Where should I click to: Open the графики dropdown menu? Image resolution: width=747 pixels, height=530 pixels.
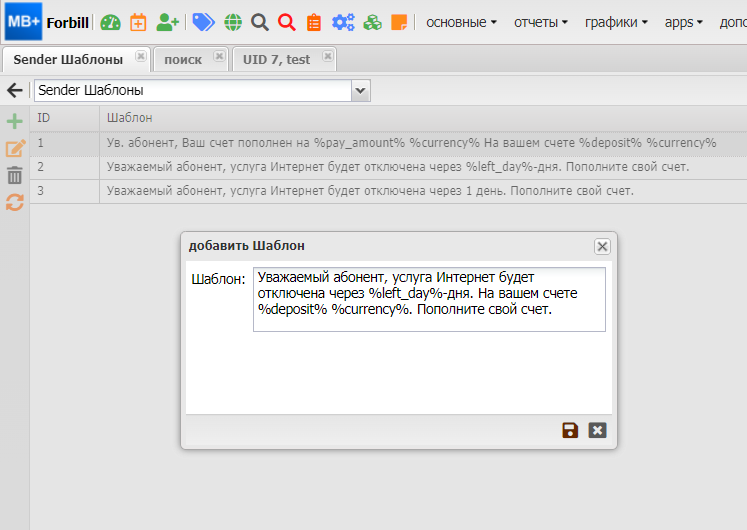click(x=616, y=22)
